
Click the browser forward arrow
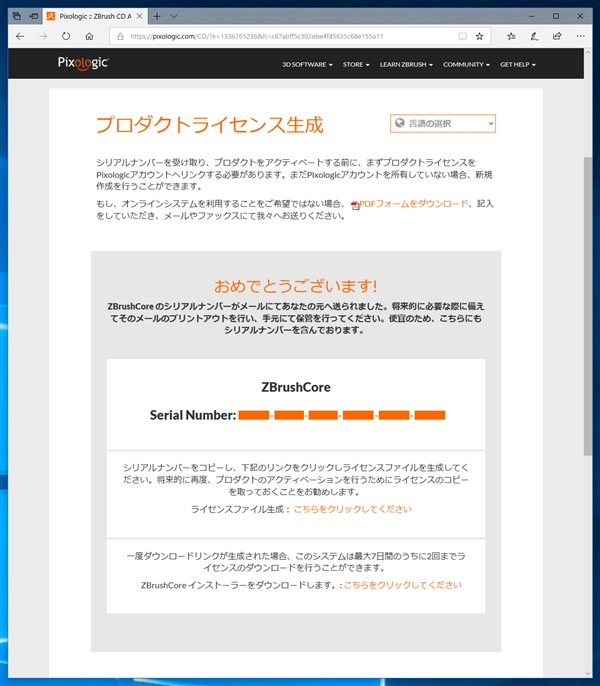pyautogui.click(x=43, y=36)
